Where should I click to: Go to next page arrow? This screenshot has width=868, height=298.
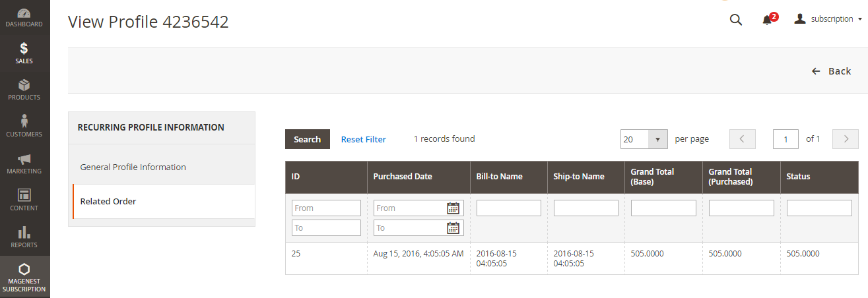(x=845, y=139)
